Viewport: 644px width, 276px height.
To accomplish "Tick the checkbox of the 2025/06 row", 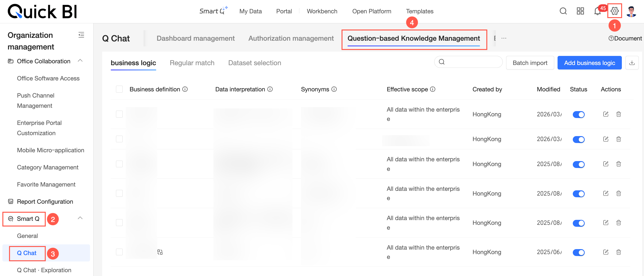I will click(x=119, y=252).
